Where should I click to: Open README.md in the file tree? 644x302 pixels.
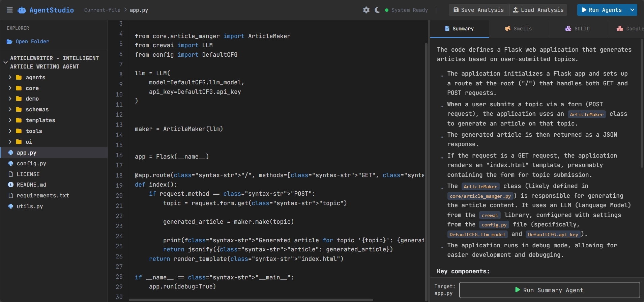[x=54, y=185]
